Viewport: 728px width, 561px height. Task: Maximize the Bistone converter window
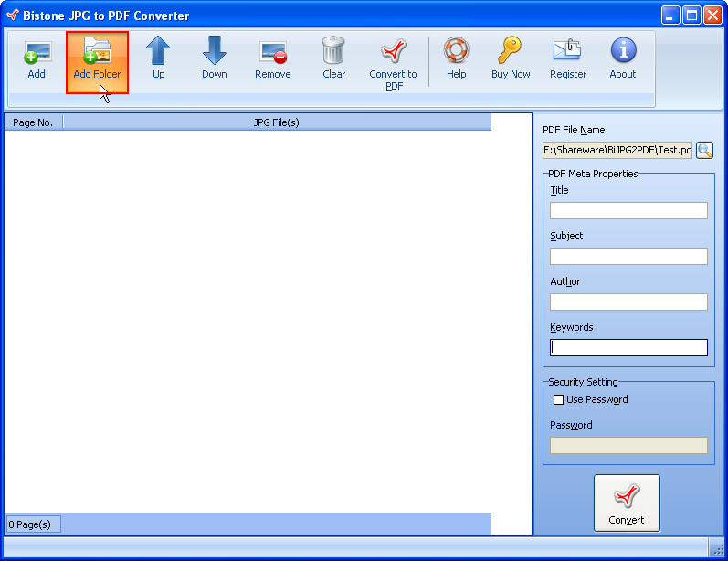coord(691,16)
